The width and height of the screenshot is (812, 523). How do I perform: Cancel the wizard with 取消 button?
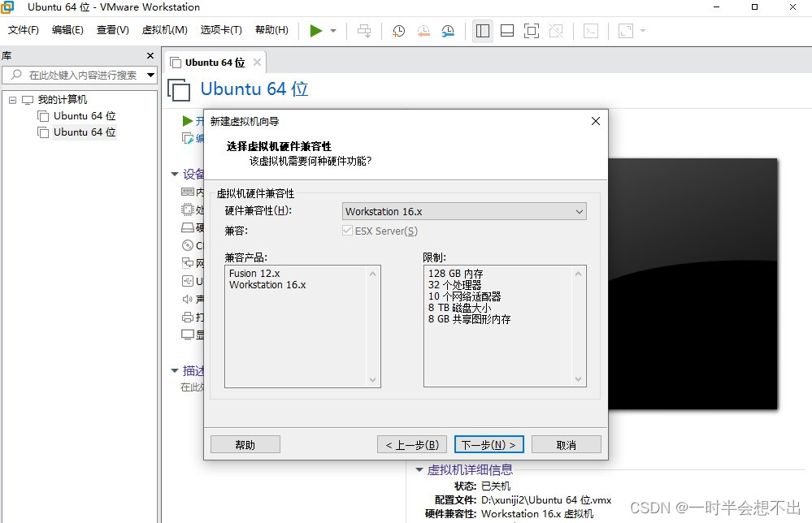tap(567, 445)
